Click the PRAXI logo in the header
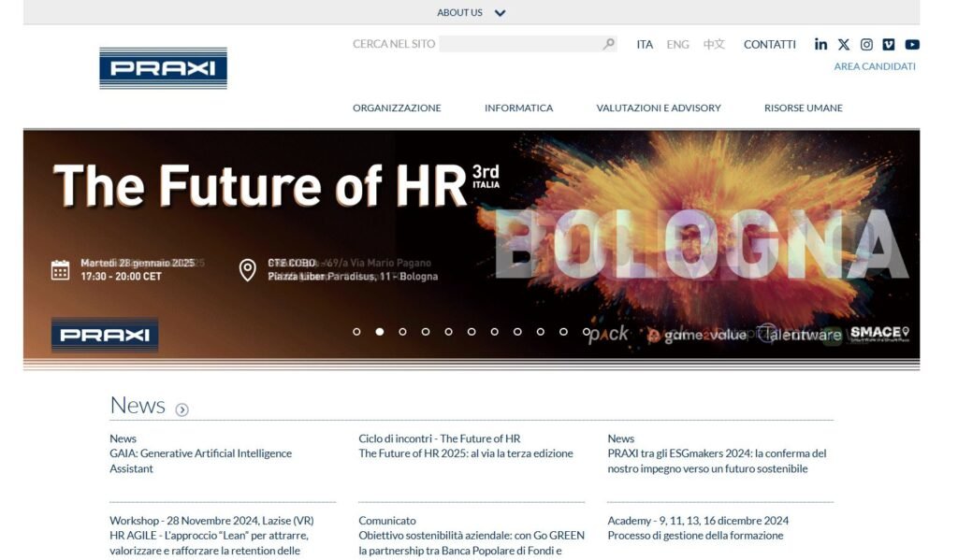958x560 pixels. click(x=163, y=68)
